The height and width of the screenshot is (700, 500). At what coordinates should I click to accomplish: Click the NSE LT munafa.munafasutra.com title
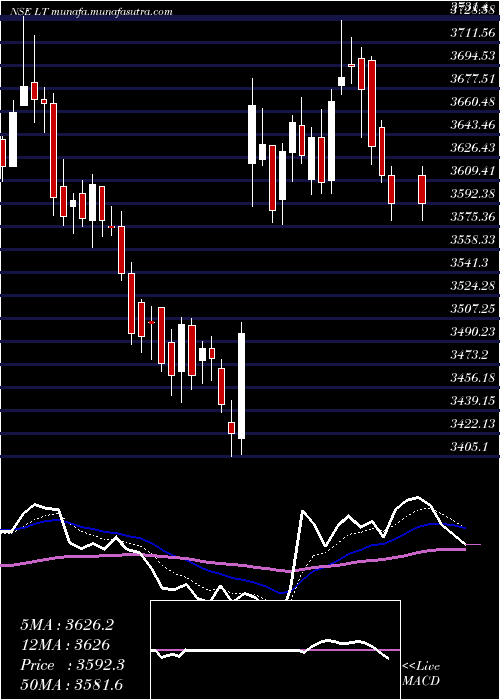pyautogui.click(x=92, y=11)
